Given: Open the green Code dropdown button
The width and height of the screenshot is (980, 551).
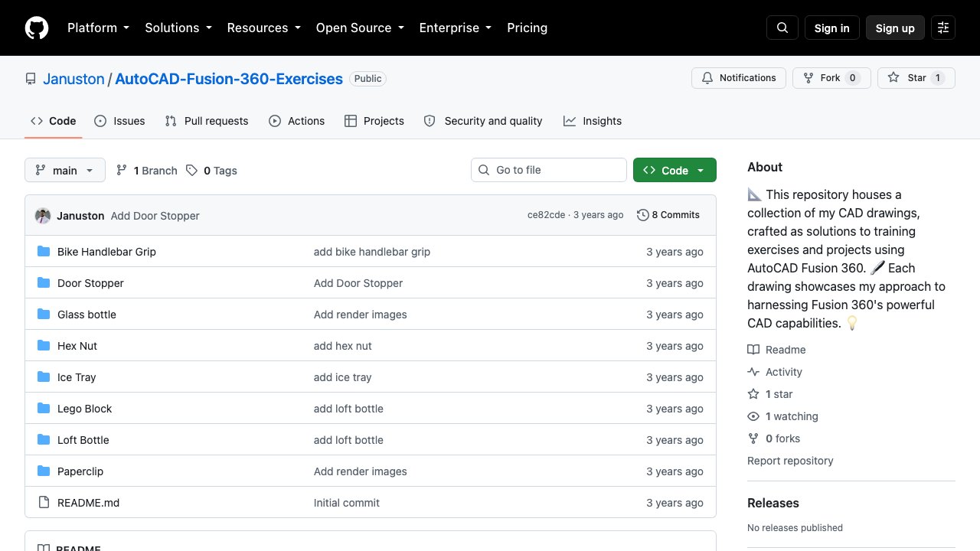Looking at the screenshot, I should point(675,171).
